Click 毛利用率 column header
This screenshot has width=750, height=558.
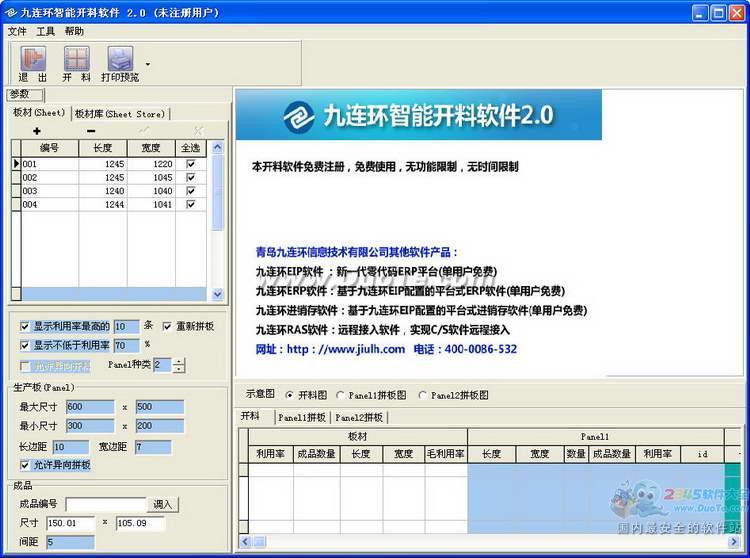pyautogui.click(x=446, y=454)
